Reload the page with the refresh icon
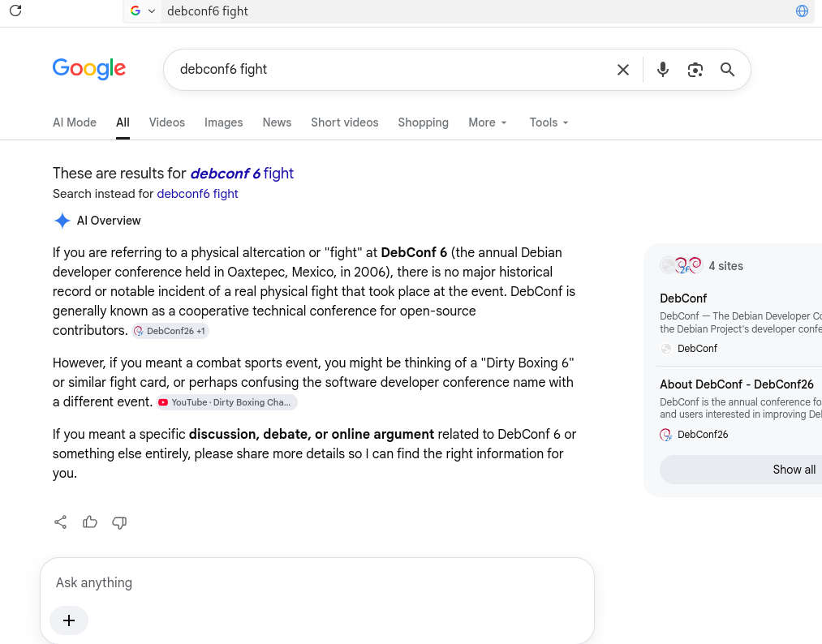The height and width of the screenshot is (644, 822). (x=15, y=11)
